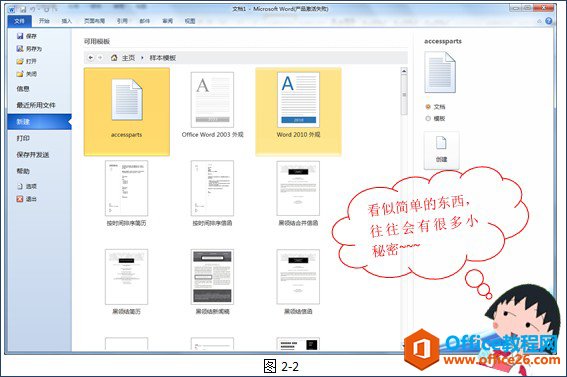Select the accessparts template thumbnail
Image resolution: width=567 pixels, height=377 pixels.
tap(127, 112)
